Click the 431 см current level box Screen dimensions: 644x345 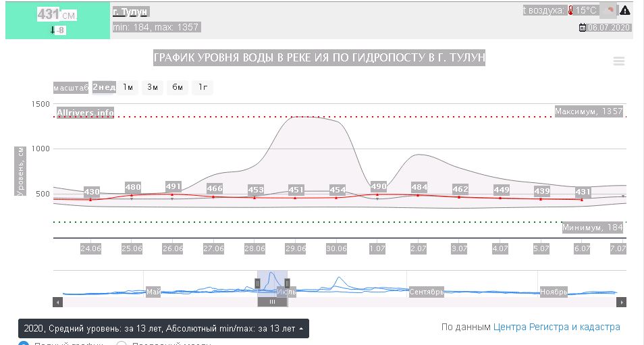tap(57, 20)
